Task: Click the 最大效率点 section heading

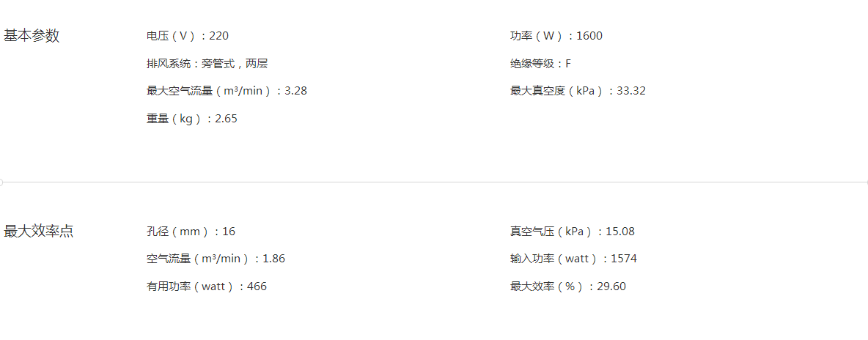Action: coord(39,232)
